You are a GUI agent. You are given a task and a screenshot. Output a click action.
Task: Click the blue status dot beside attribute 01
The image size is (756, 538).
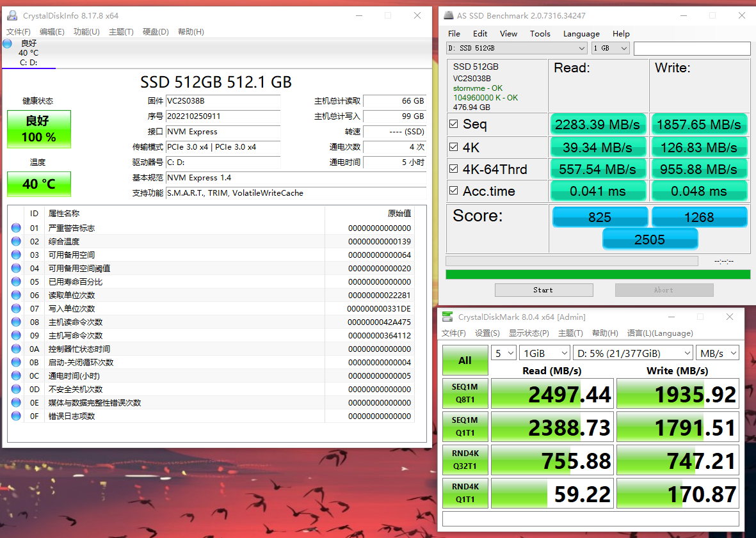(x=15, y=228)
